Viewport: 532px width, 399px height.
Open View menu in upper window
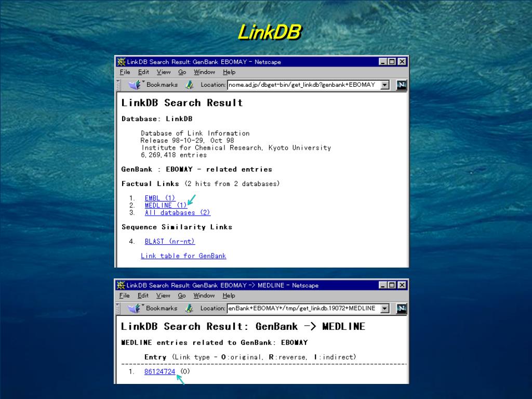click(x=164, y=72)
